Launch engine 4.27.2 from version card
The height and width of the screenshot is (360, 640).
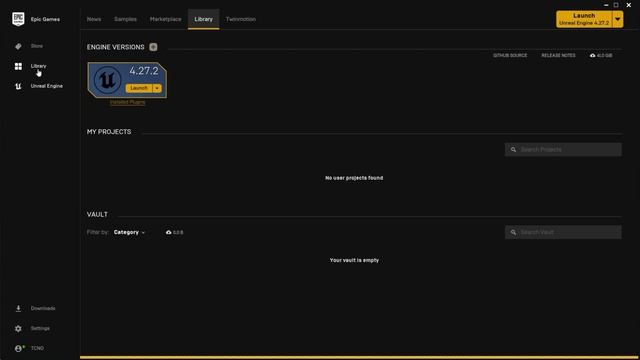(139, 88)
